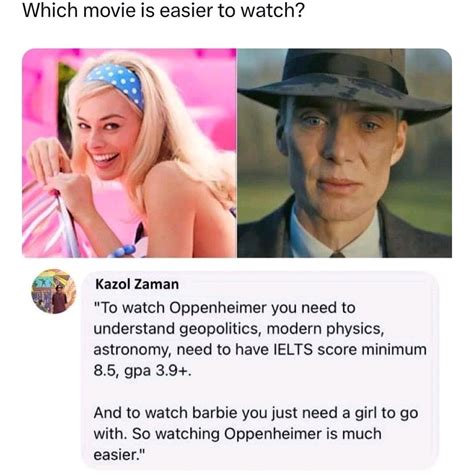The width and height of the screenshot is (474, 474).
Task: Open the commenter's round profile picture
Action: point(53,291)
